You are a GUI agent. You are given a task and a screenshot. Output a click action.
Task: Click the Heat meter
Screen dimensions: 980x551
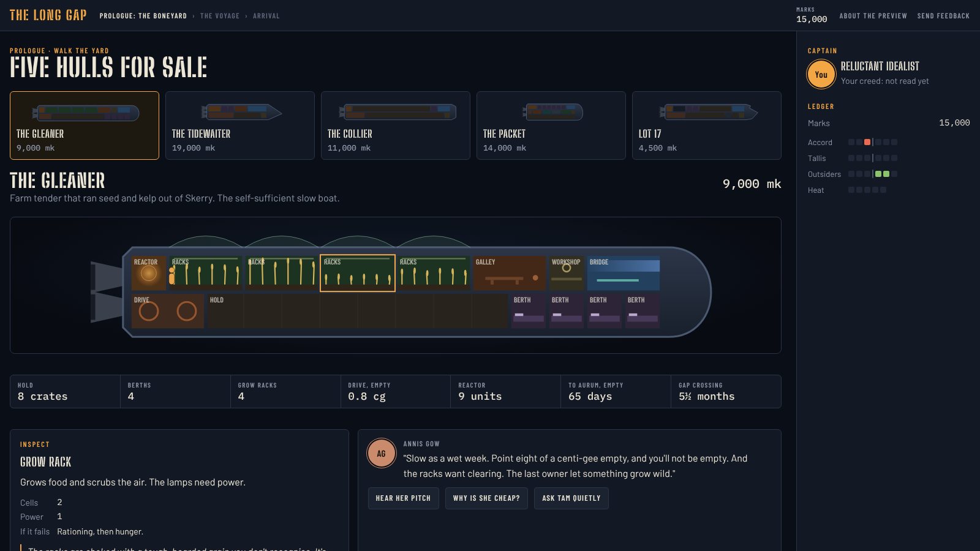(867, 190)
